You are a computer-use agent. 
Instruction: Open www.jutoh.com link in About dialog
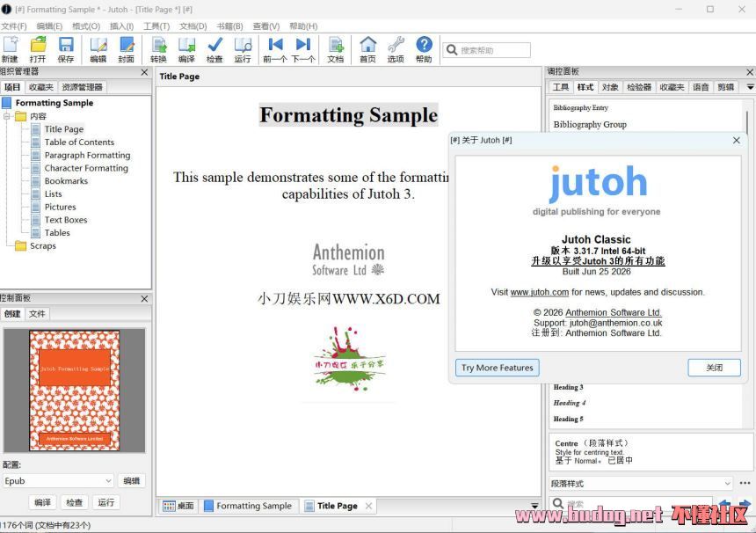click(x=540, y=292)
